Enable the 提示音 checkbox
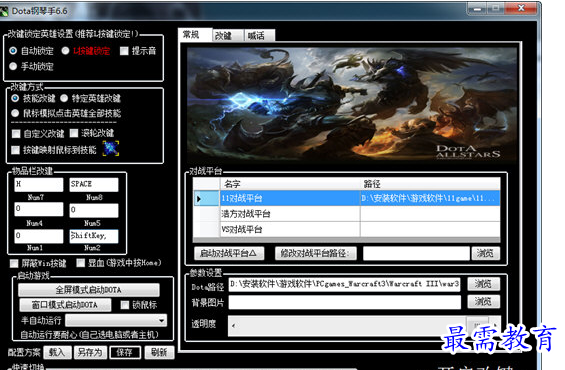565x370 pixels. (x=124, y=51)
